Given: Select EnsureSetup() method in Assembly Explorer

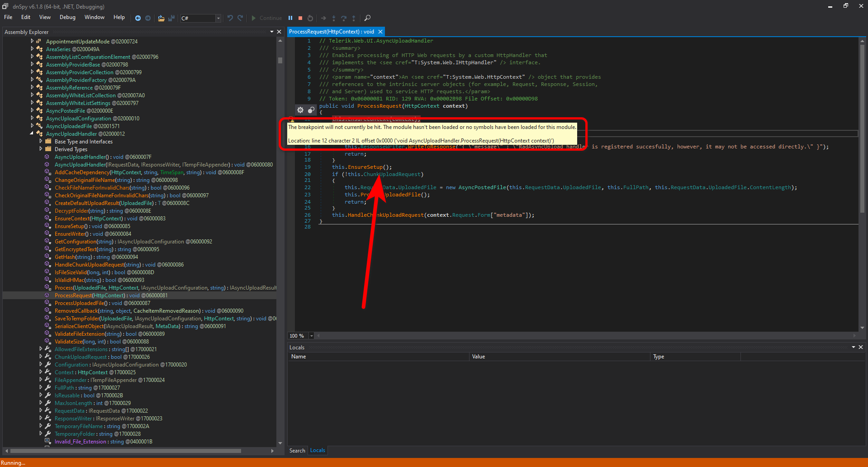Looking at the screenshot, I should 70,226.
